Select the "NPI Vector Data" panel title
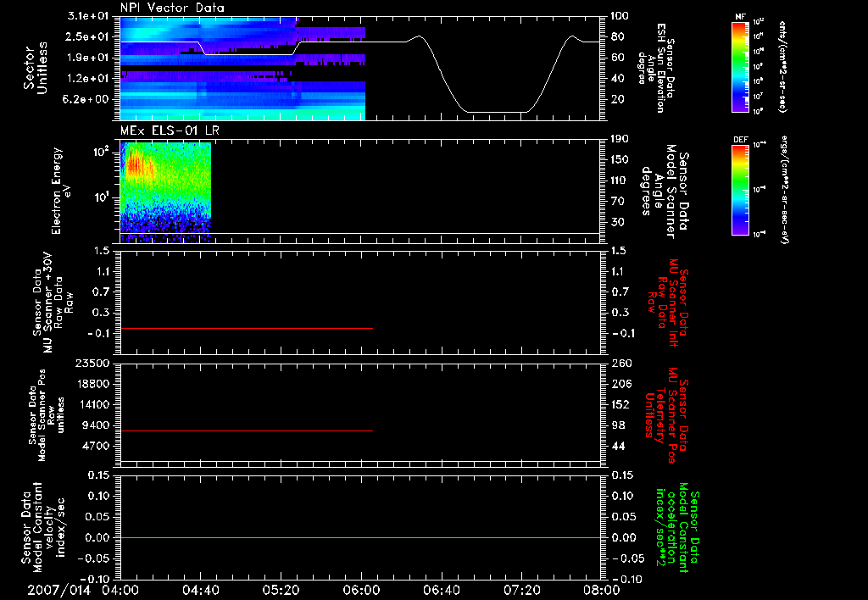This screenshot has width=868, height=600. click(172, 8)
